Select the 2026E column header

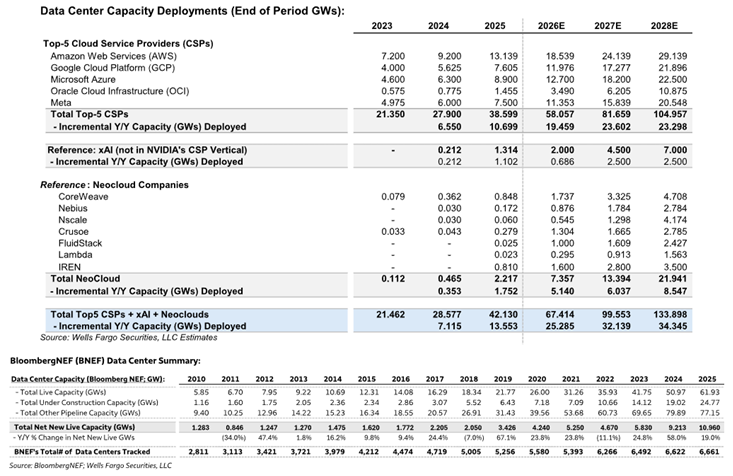[551, 26]
